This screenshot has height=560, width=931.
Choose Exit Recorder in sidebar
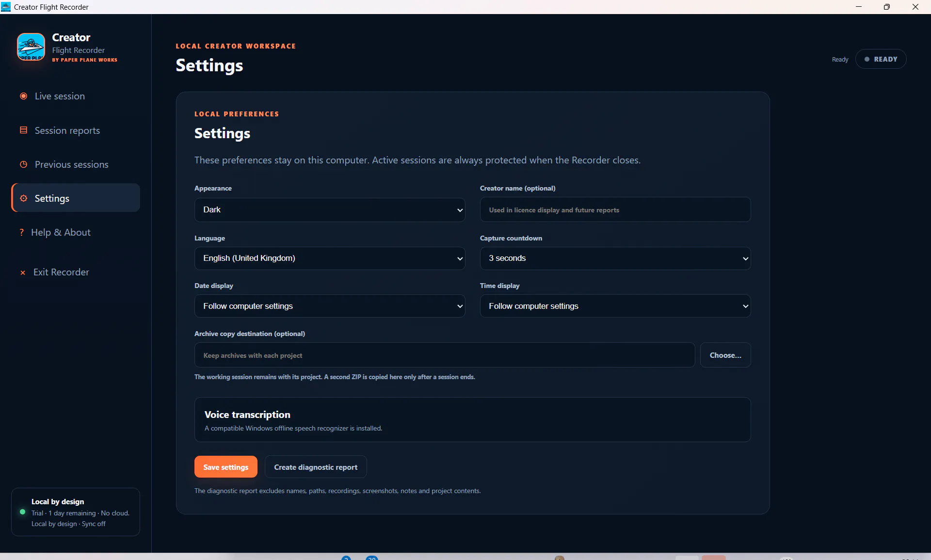point(76,272)
